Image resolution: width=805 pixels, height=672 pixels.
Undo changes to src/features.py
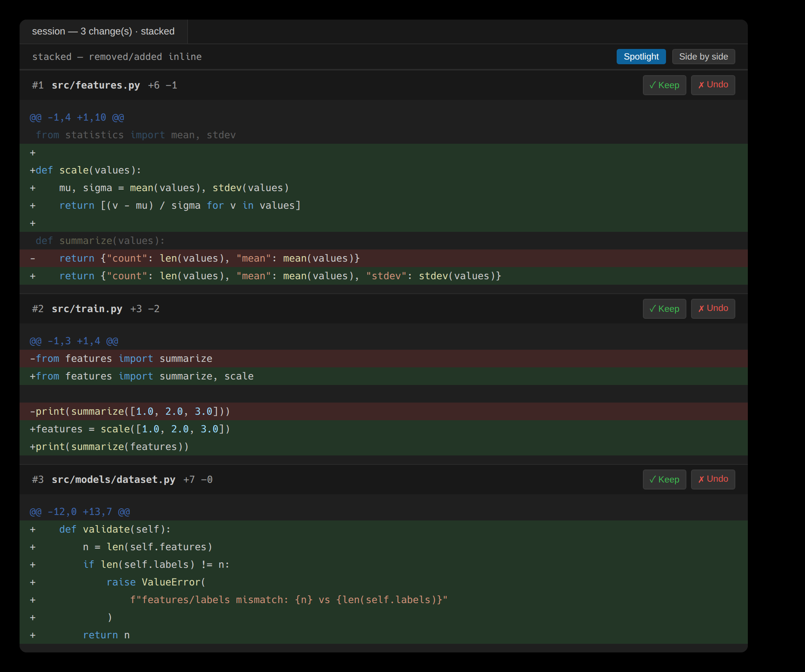[x=713, y=85]
